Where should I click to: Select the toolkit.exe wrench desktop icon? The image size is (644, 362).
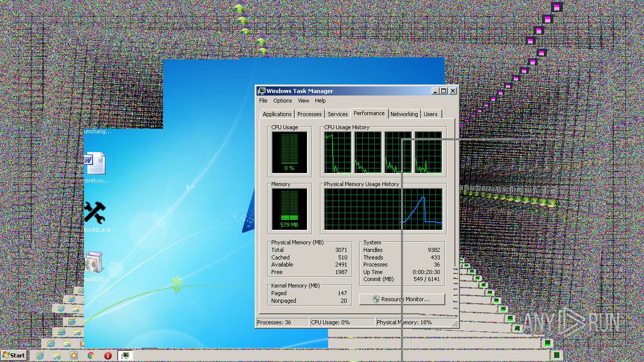[95, 213]
